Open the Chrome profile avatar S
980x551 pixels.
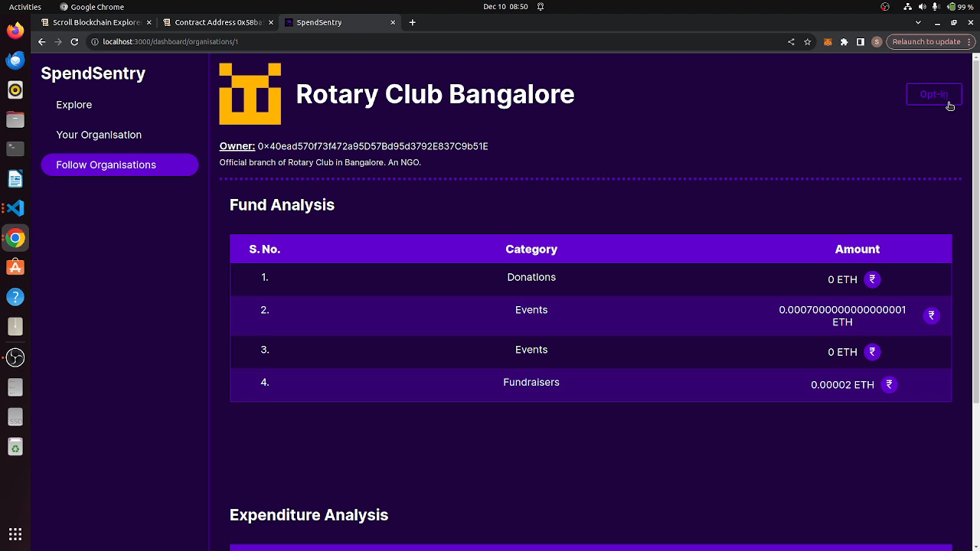(x=877, y=42)
